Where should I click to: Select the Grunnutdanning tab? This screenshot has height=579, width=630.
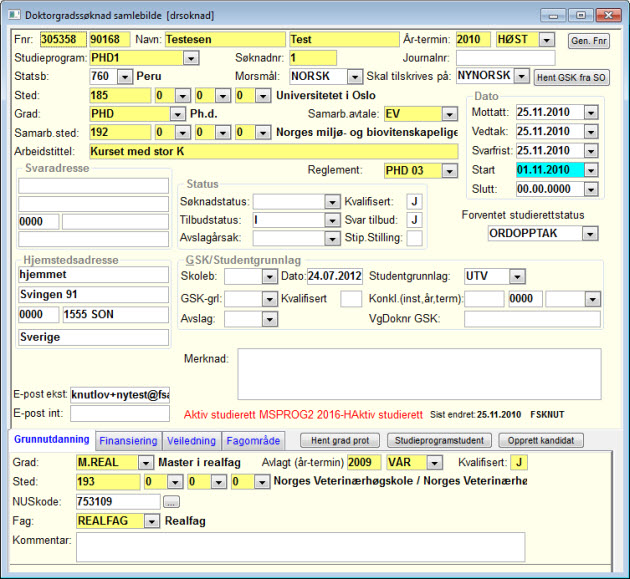point(52,439)
